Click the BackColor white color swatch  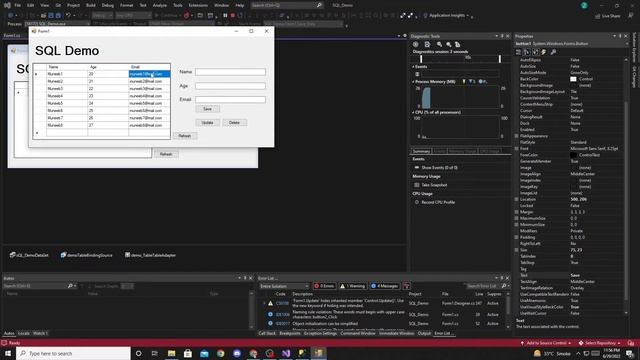573,79
